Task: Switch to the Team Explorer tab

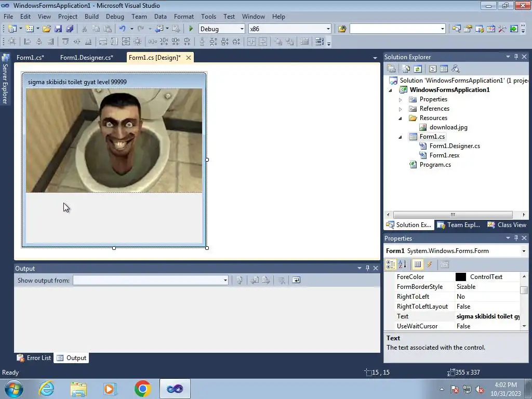Action: [x=459, y=225]
